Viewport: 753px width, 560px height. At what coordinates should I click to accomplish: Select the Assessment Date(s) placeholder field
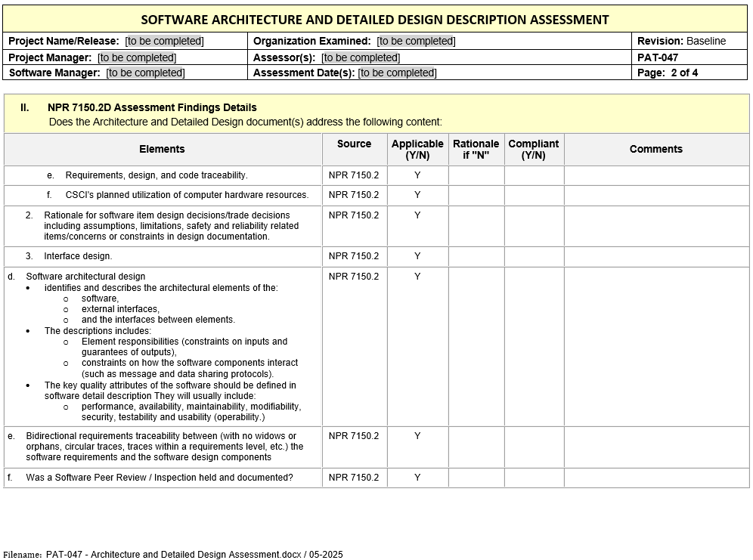397,73
